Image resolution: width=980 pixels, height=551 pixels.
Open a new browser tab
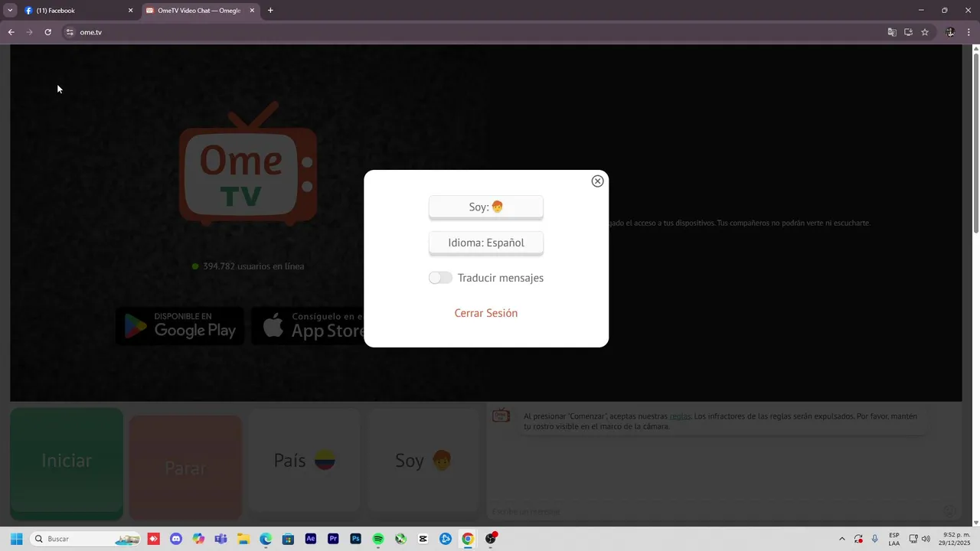click(270, 11)
